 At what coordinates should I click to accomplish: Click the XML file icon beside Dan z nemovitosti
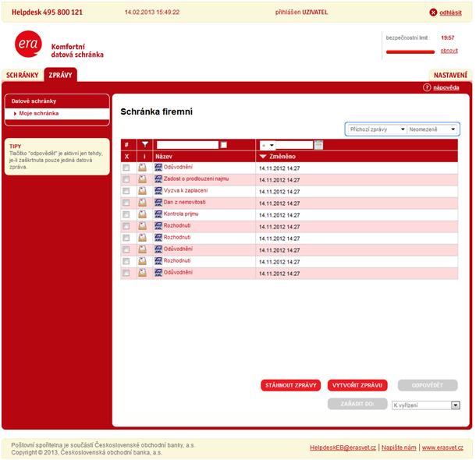[158, 203]
